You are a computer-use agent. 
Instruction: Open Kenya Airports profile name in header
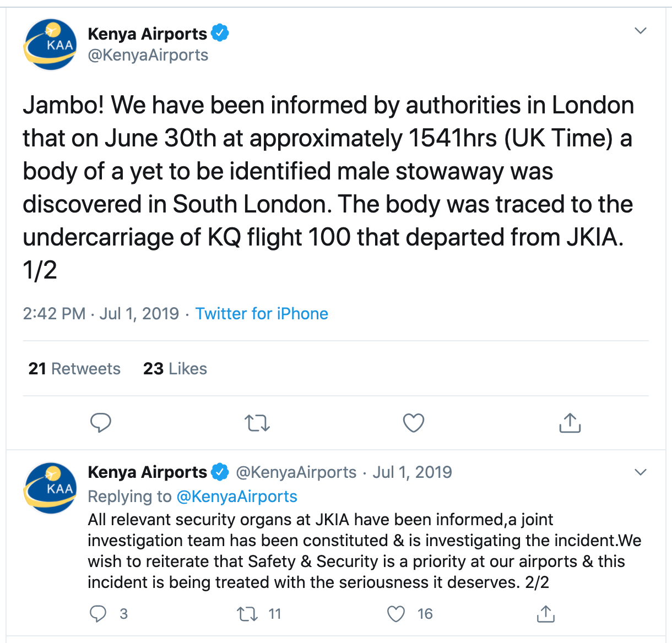click(x=147, y=34)
